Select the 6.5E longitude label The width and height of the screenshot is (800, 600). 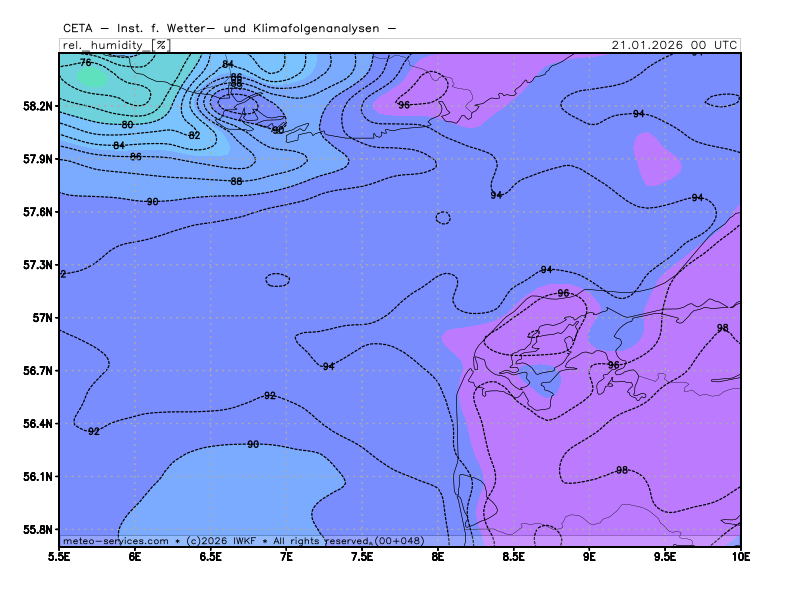tap(211, 555)
